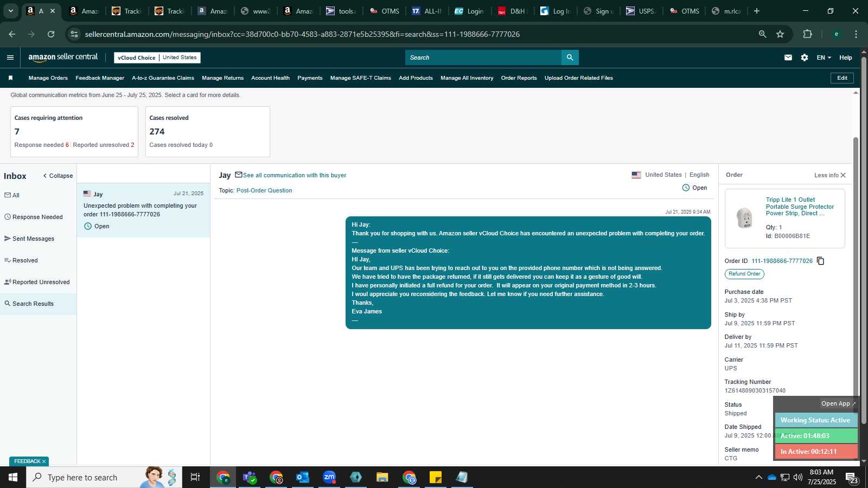Collapse order details with Less info
868x488 pixels.
click(x=830, y=175)
